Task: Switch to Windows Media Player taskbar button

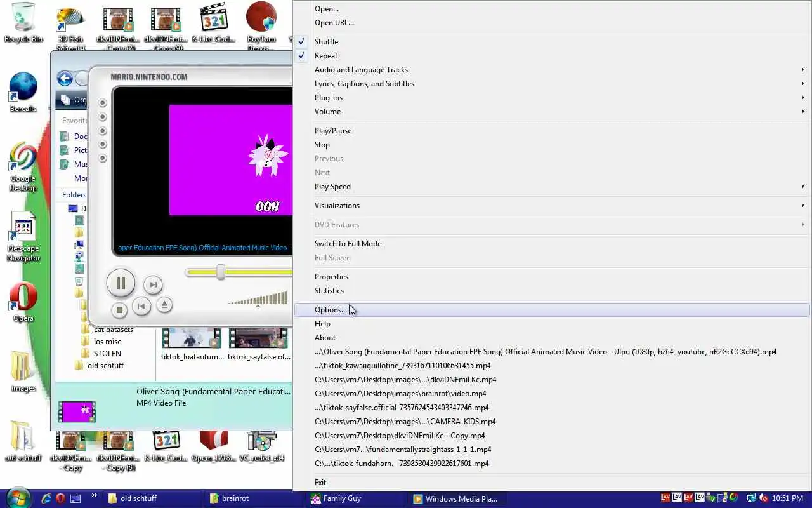Action: (x=457, y=498)
